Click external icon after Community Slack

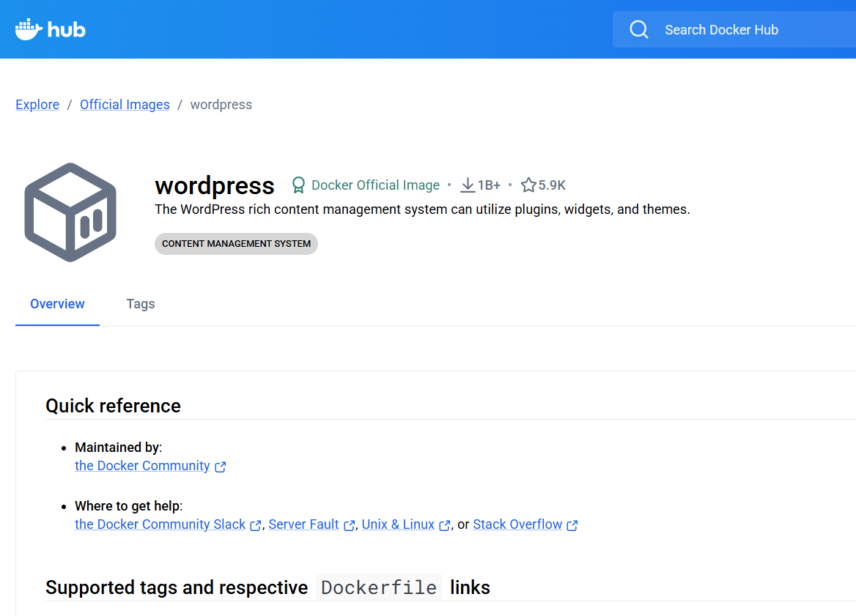tap(256, 525)
